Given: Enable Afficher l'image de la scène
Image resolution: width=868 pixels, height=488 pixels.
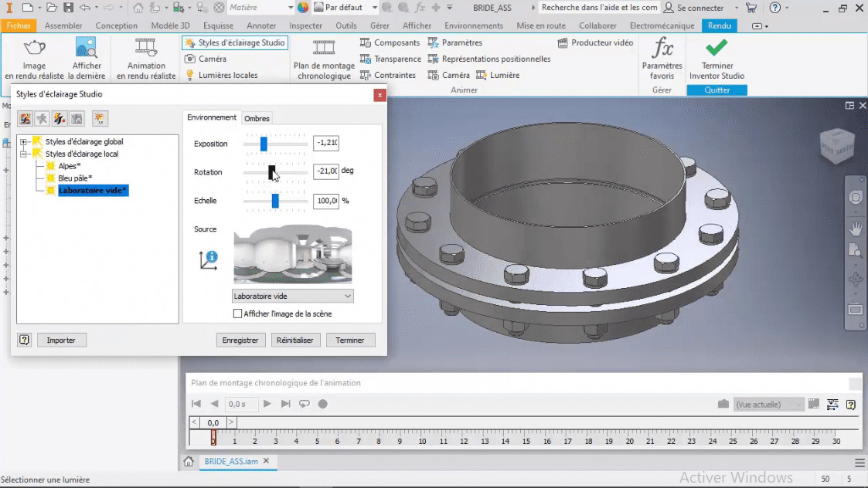Looking at the screenshot, I should point(239,313).
